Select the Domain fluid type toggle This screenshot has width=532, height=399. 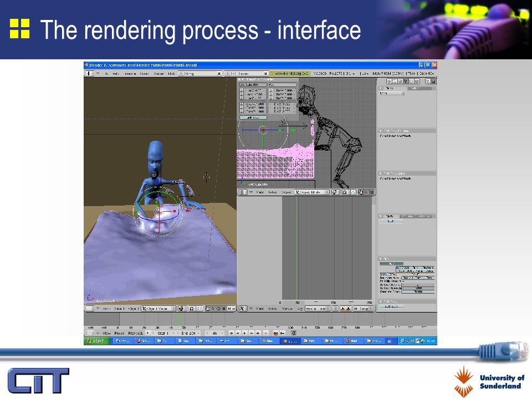(402, 268)
